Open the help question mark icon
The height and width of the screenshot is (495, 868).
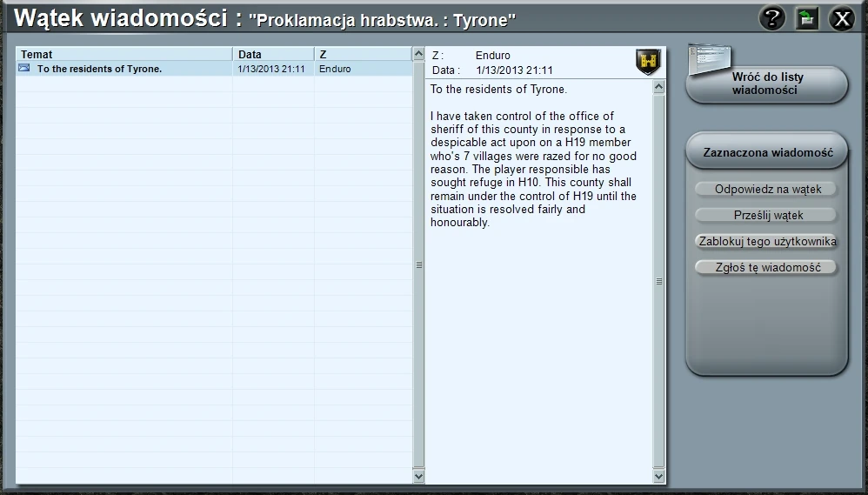pyautogui.click(x=771, y=18)
